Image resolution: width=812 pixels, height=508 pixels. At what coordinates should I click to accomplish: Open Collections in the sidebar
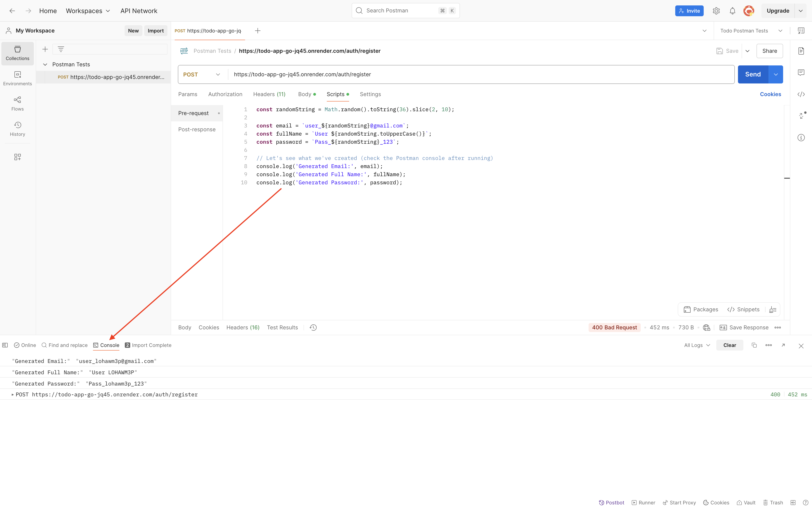pyautogui.click(x=17, y=53)
